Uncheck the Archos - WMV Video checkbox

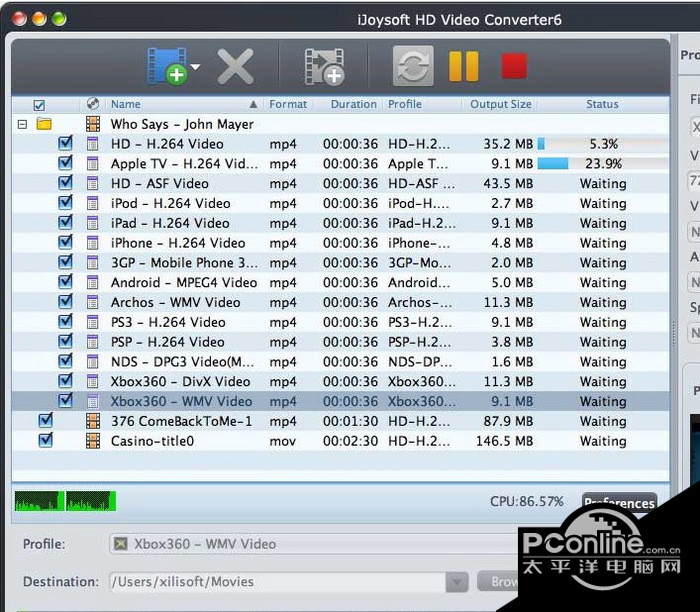(x=65, y=301)
